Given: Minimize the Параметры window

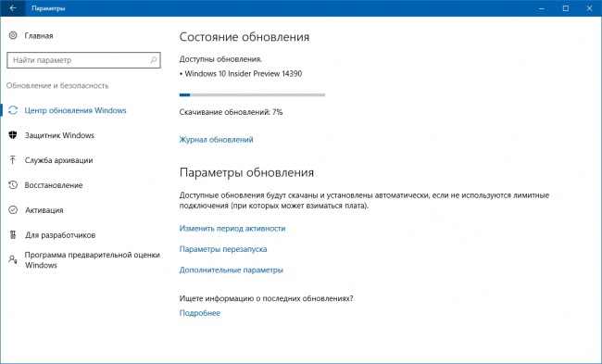Looking at the screenshot, I should click(542, 8).
